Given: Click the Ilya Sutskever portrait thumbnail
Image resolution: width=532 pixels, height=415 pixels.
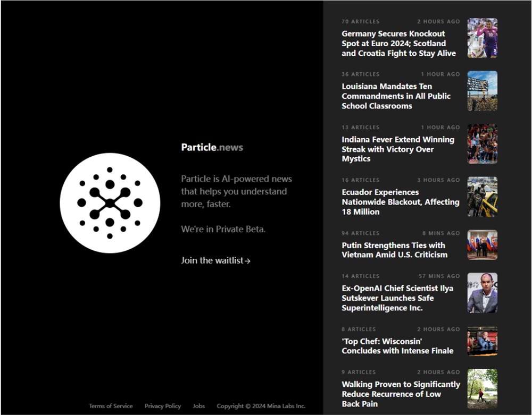Looking at the screenshot, I should pyautogui.click(x=482, y=293).
